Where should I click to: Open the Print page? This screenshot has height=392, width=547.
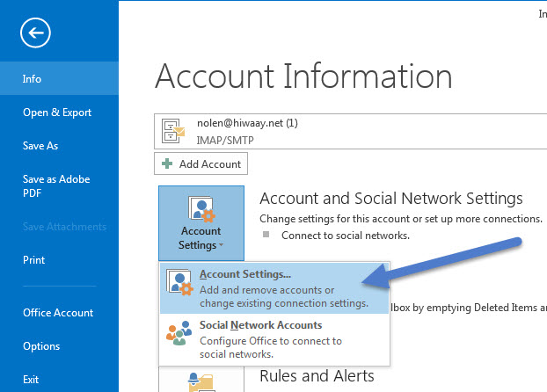click(x=33, y=260)
